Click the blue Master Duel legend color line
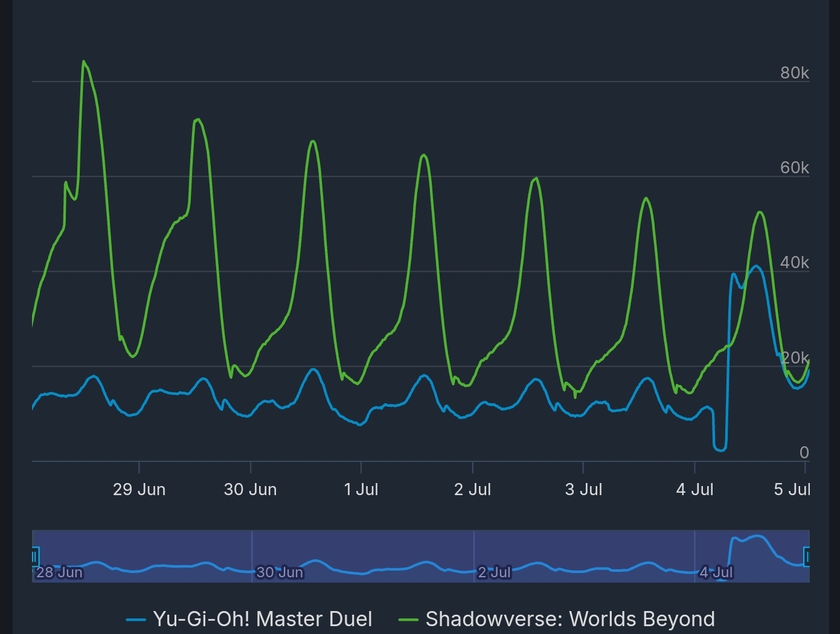The height and width of the screenshot is (634, 840). (135, 620)
